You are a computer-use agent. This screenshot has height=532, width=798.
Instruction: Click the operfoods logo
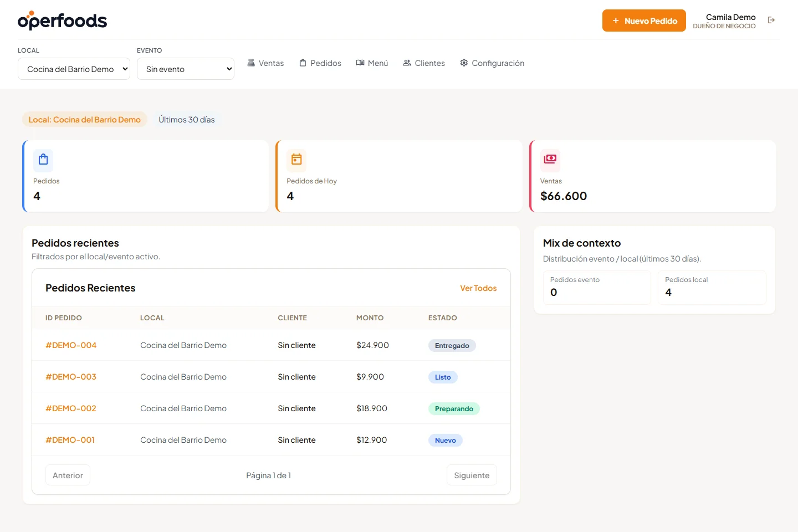[x=62, y=21]
